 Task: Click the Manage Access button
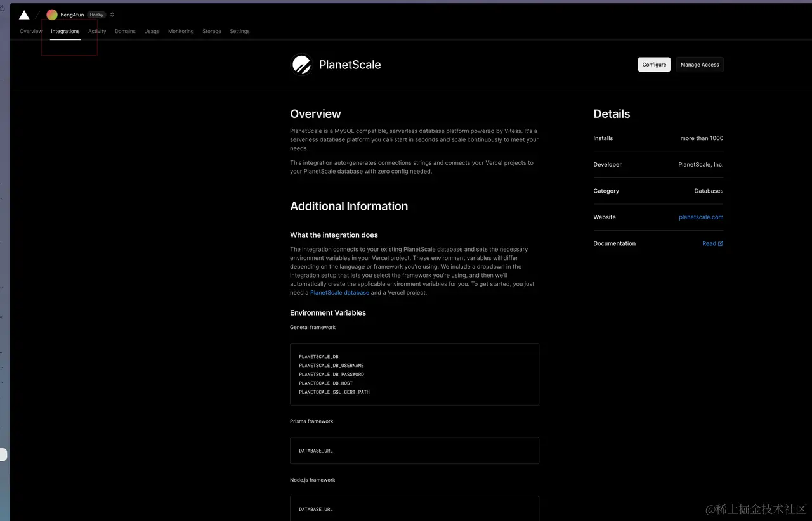(700, 65)
